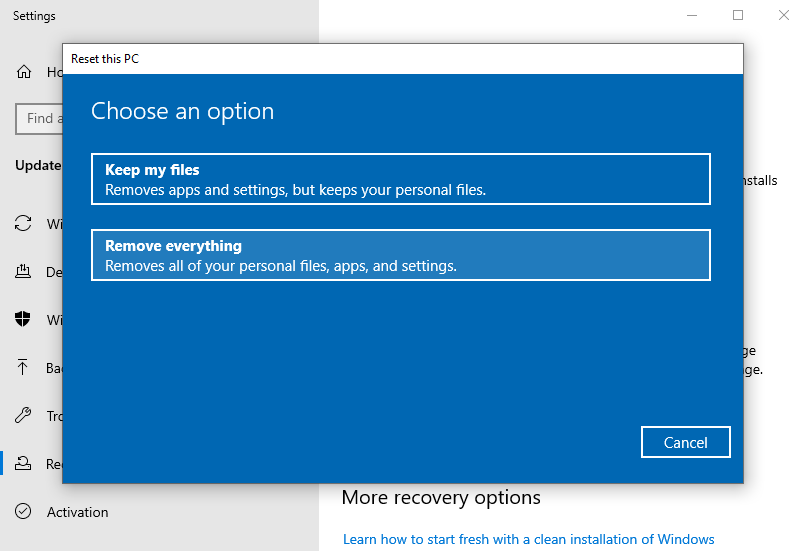This screenshot has height=551, width=807.
Task: Click the Backup upward arrow icon
Action: coord(23,367)
